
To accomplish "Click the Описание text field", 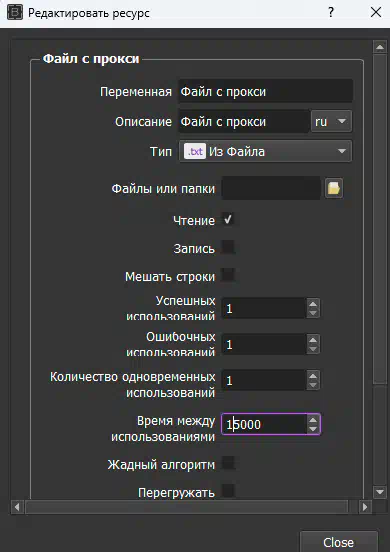I will [x=244, y=121].
